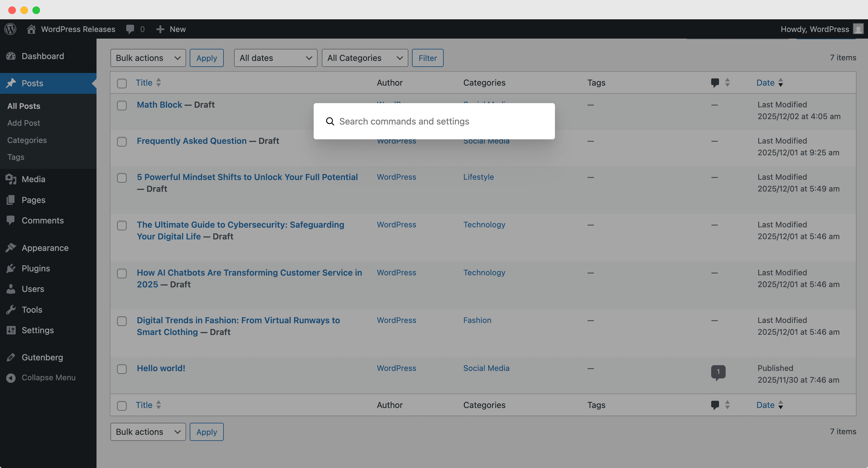Expand the All dates filter dropdown
Viewport: 868px width, 468px height.
[x=275, y=58]
